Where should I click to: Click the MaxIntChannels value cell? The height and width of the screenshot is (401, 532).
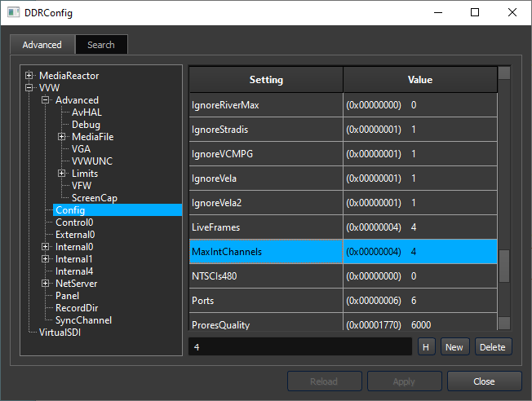[x=420, y=252]
